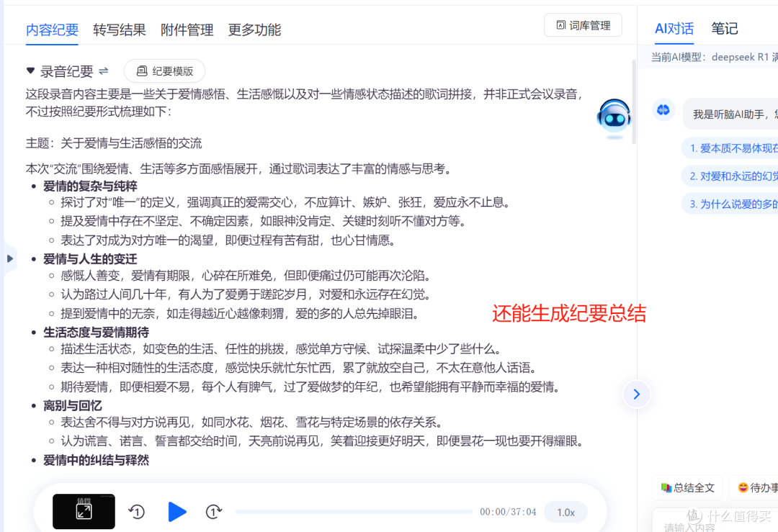Click the 待办事 quick action button
778x532 pixels.
pyautogui.click(x=755, y=488)
